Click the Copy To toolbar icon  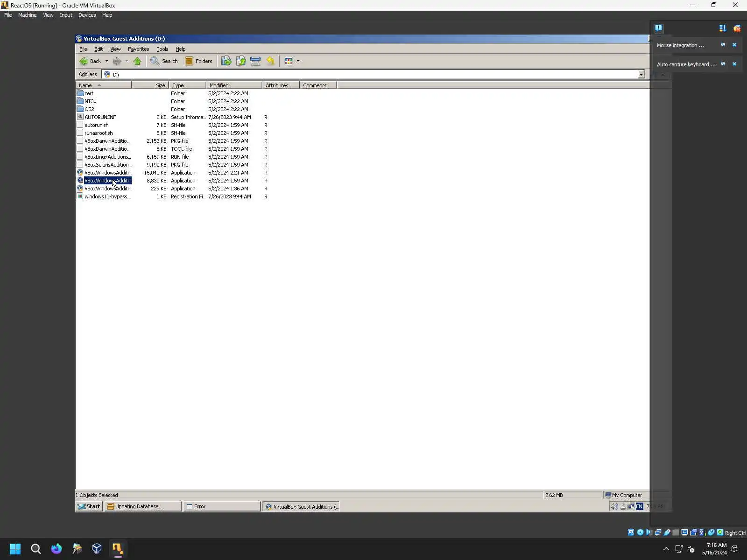click(x=241, y=61)
